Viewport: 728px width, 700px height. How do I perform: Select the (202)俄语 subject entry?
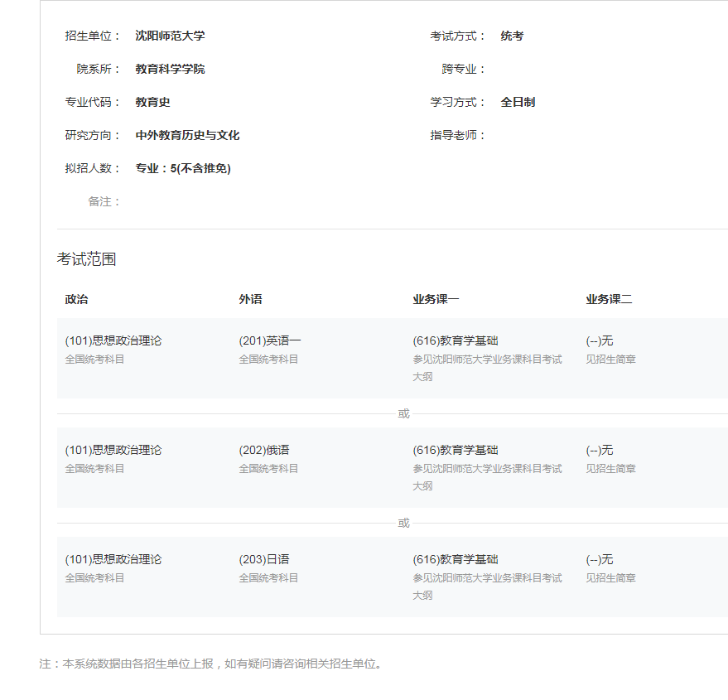coord(264,450)
